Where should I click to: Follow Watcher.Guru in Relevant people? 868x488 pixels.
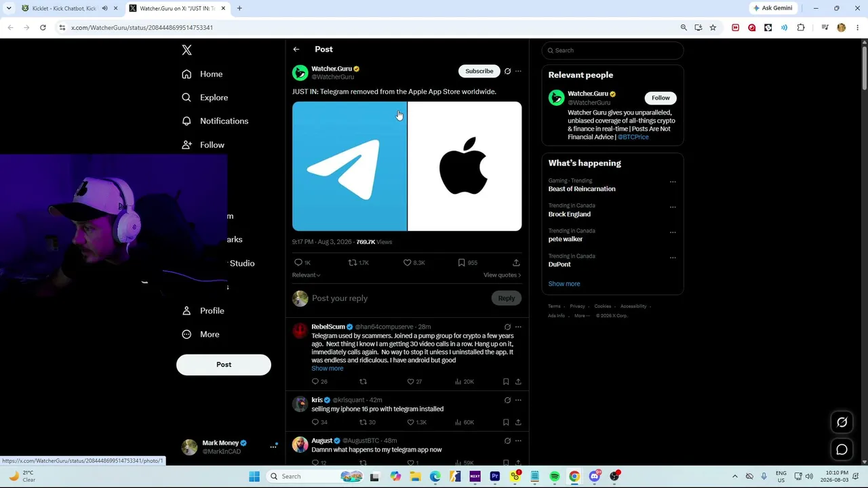point(660,98)
